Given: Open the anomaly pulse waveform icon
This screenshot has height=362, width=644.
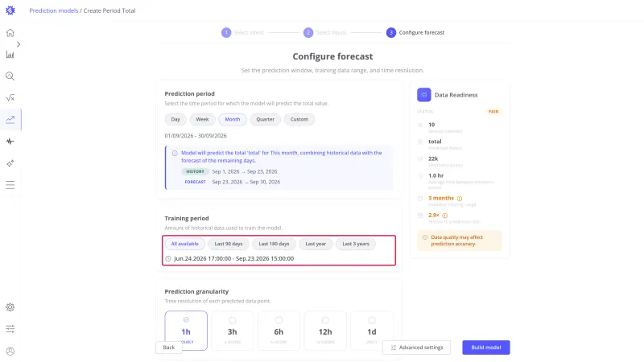Looking at the screenshot, I should [10, 142].
